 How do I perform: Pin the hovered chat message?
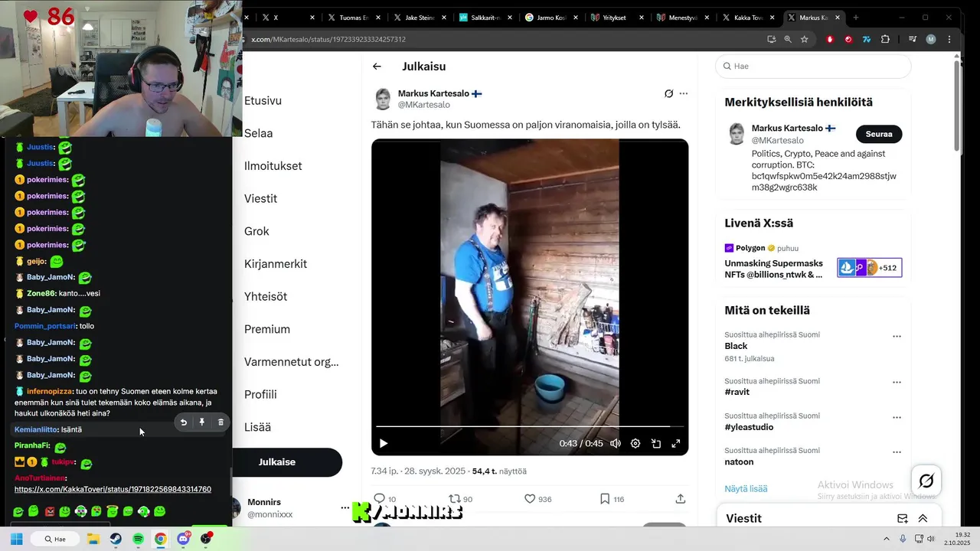tap(202, 422)
